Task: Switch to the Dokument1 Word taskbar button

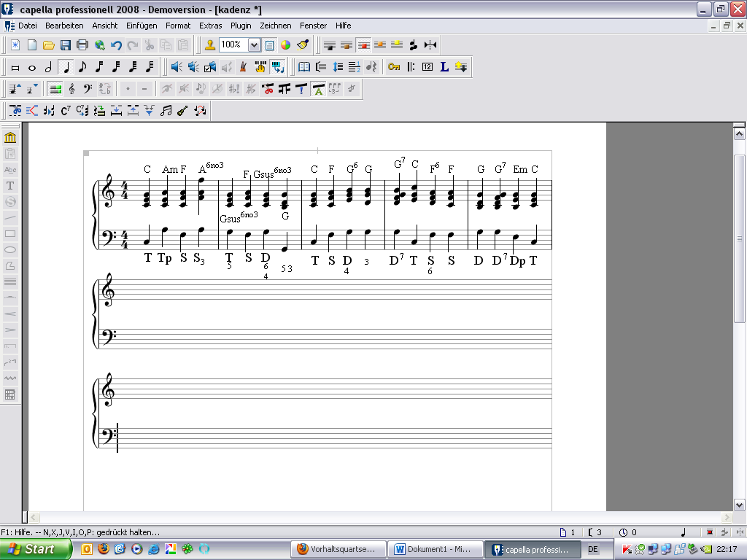Action: click(x=435, y=549)
